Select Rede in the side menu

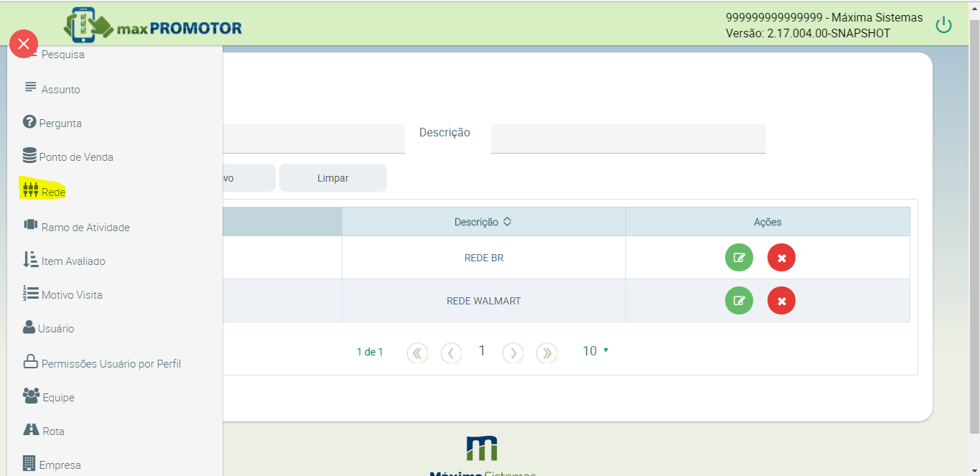click(x=52, y=192)
